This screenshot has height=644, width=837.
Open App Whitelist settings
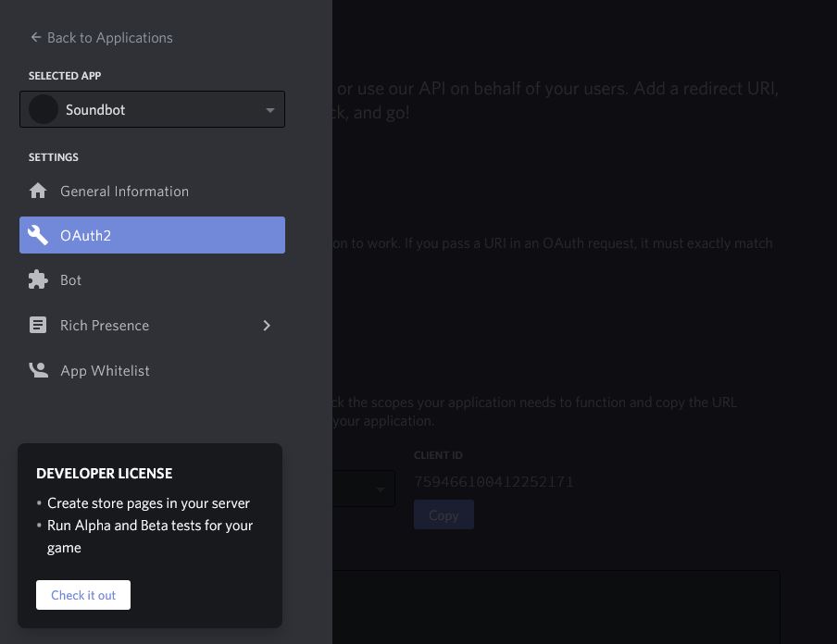coord(152,370)
